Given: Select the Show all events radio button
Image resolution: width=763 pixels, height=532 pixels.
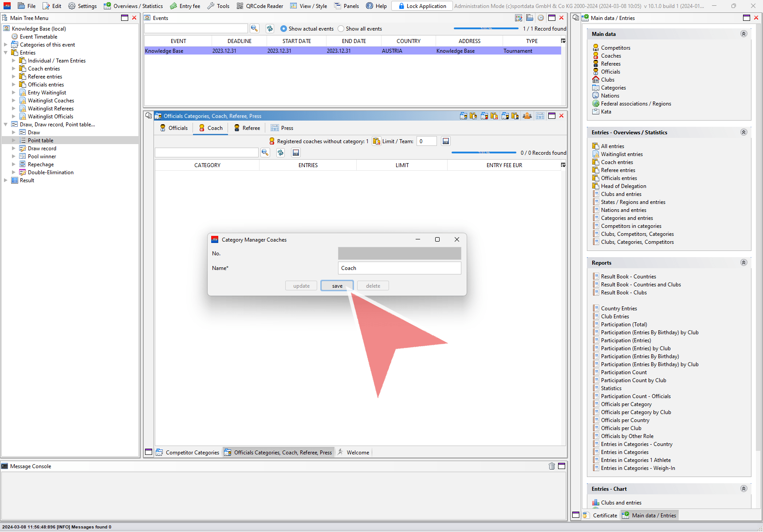Looking at the screenshot, I should coord(341,29).
